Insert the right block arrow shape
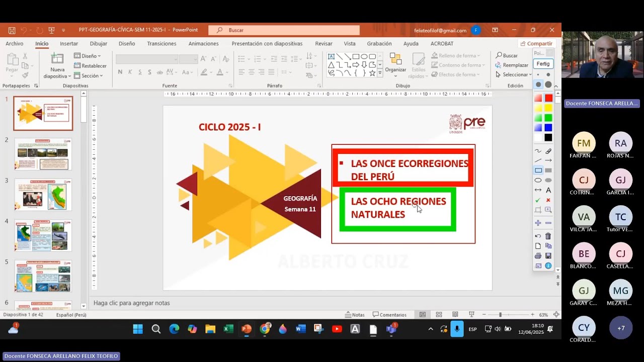The height and width of the screenshot is (362, 644). (x=356, y=65)
